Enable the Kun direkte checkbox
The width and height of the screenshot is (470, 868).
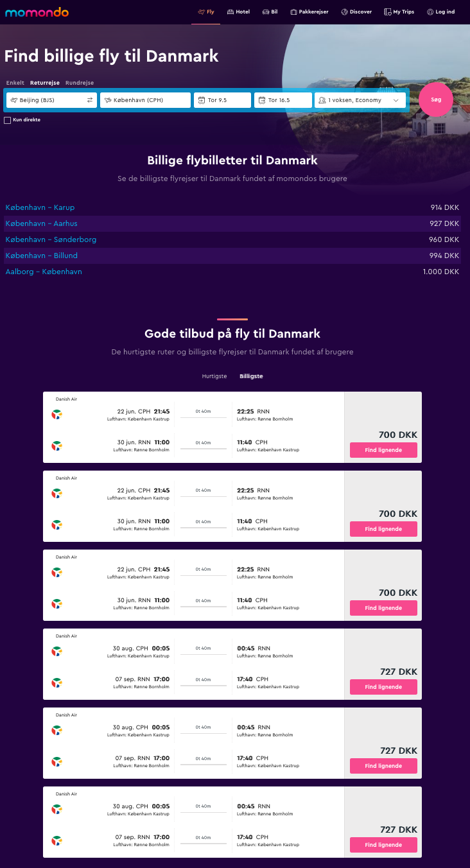[x=8, y=120]
